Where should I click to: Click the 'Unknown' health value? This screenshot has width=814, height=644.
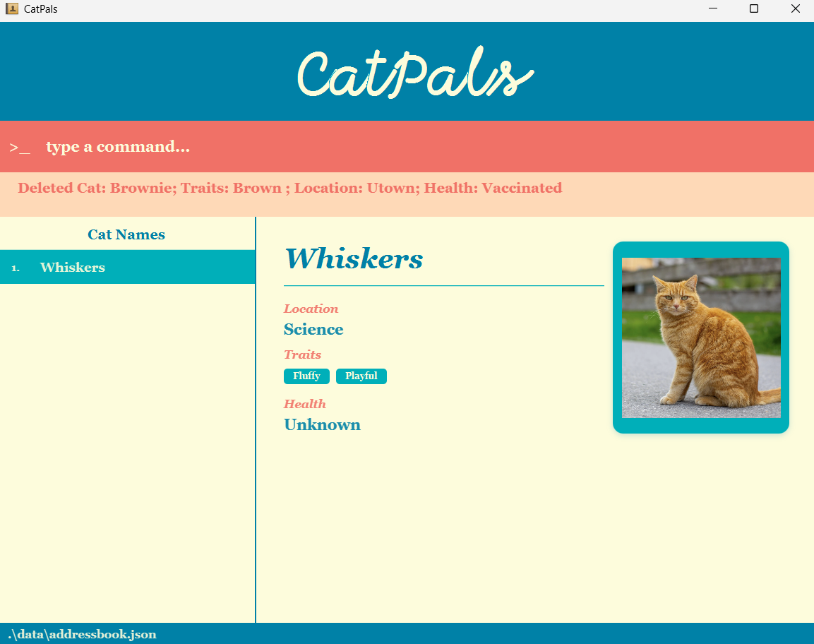point(322,425)
